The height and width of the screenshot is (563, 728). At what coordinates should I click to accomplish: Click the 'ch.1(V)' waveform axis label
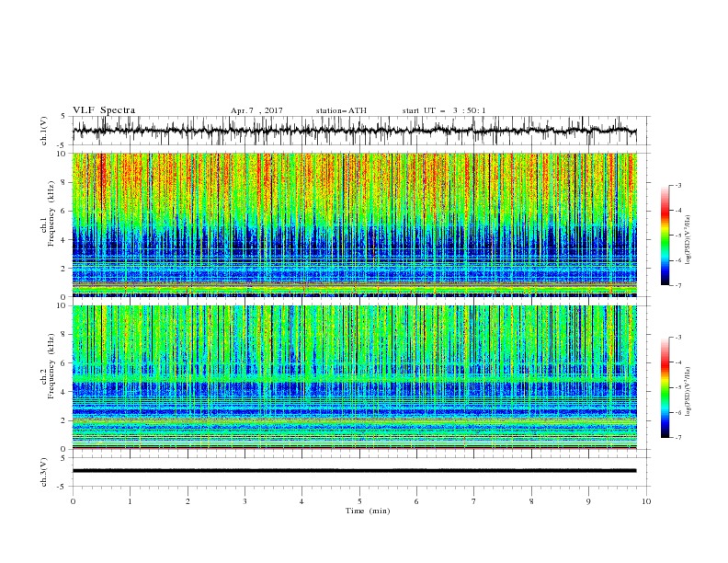[x=44, y=131]
